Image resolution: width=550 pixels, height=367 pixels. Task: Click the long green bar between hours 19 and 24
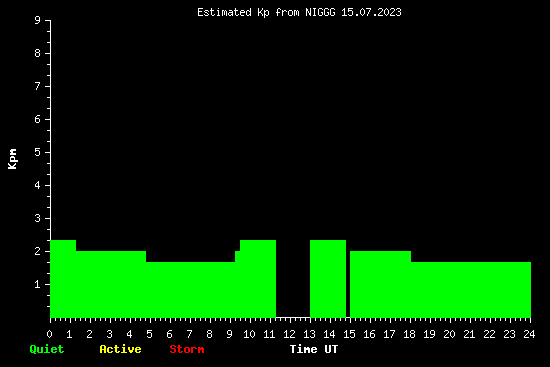pyautogui.click(x=471, y=290)
